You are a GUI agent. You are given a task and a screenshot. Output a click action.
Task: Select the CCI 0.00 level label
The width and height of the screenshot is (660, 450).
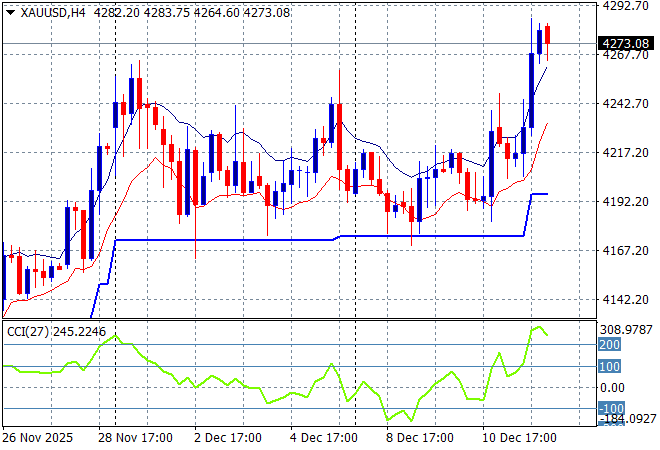click(x=615, y=388)
